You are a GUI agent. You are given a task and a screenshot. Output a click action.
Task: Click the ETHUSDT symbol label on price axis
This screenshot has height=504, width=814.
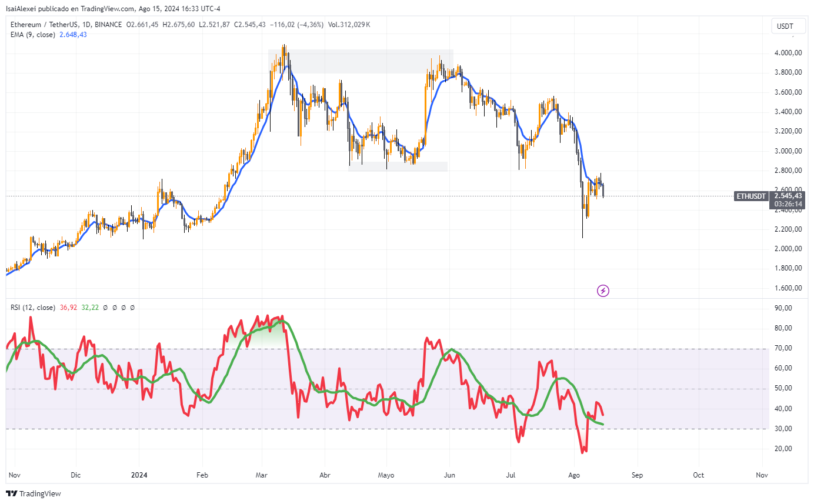[x=752, y=196]
